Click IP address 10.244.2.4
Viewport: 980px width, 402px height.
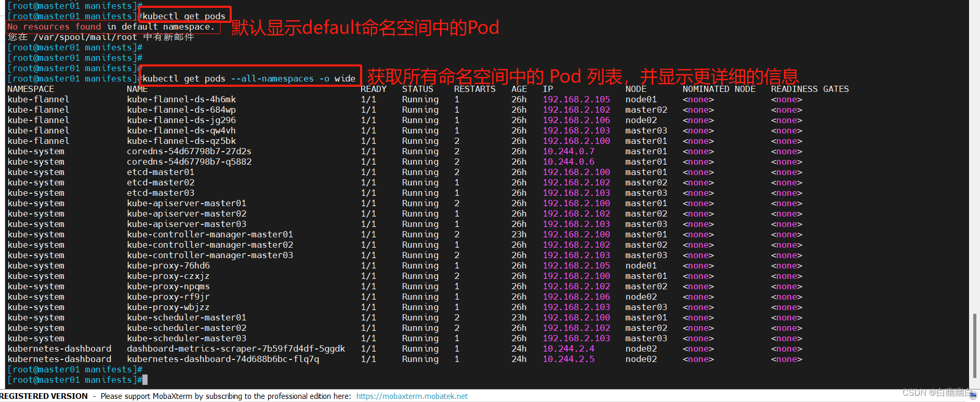(568, 349)
